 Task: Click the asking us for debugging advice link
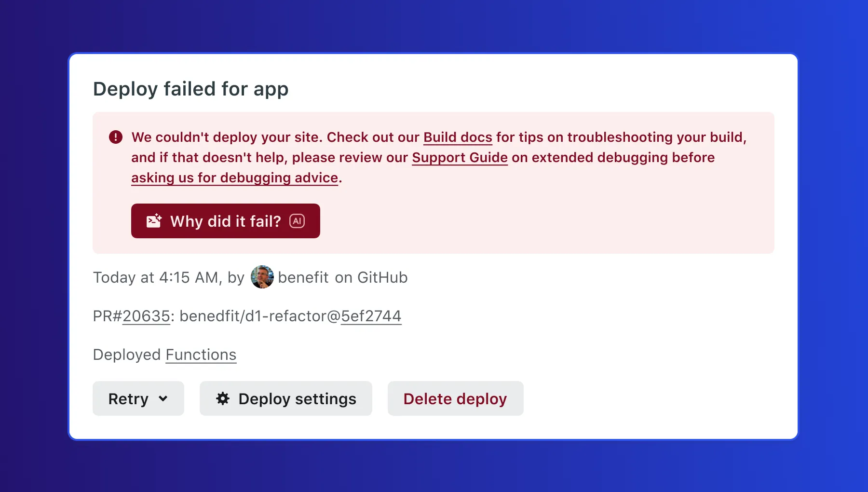233,178
